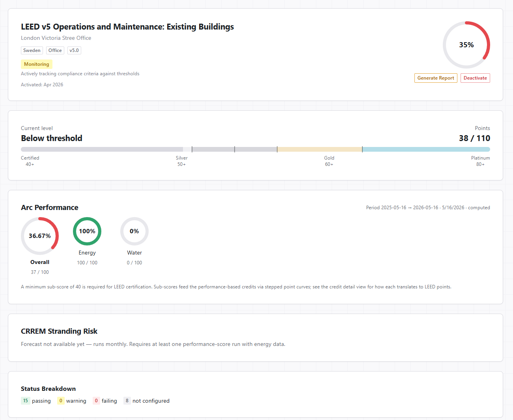Select the v5.0 version tag
The image size is (513, 420).
coord(74,50)
